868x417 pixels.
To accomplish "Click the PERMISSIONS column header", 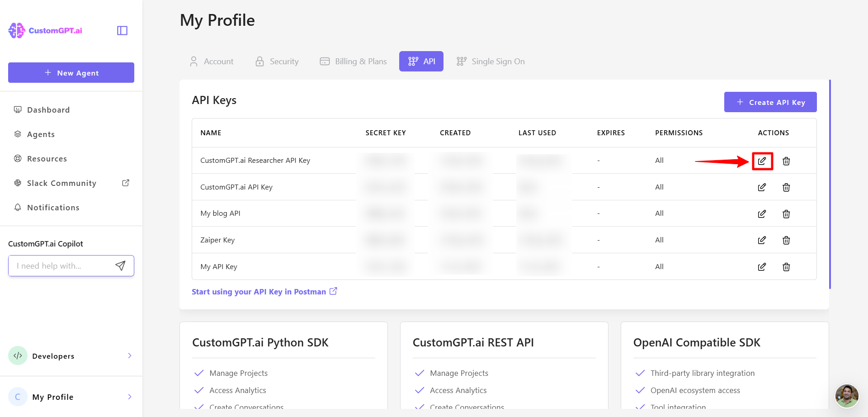I will 679,133.
